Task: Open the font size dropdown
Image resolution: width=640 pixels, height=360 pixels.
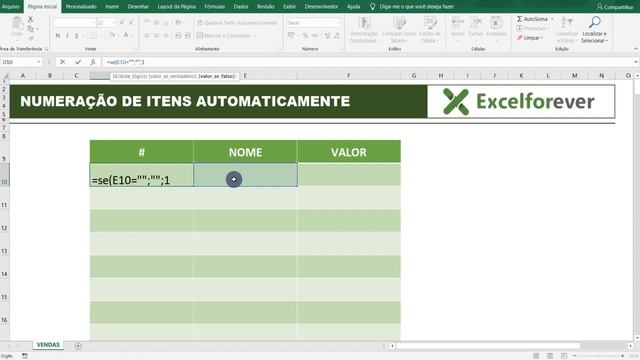Action: [113, 23]
